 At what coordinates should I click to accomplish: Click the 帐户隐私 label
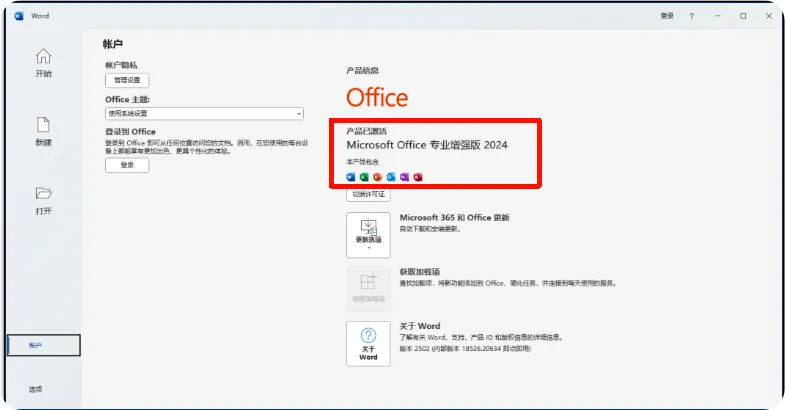[x=121, y=65]
